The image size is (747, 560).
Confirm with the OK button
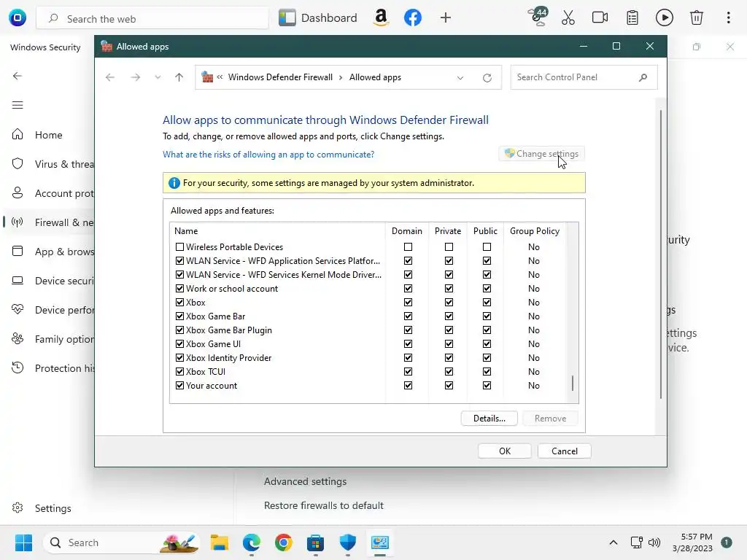(x=505, y=451)
